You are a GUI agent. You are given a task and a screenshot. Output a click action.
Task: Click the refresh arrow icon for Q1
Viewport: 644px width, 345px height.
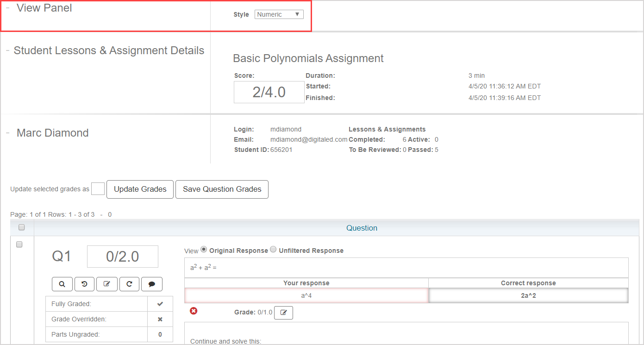tap(130, 284)
